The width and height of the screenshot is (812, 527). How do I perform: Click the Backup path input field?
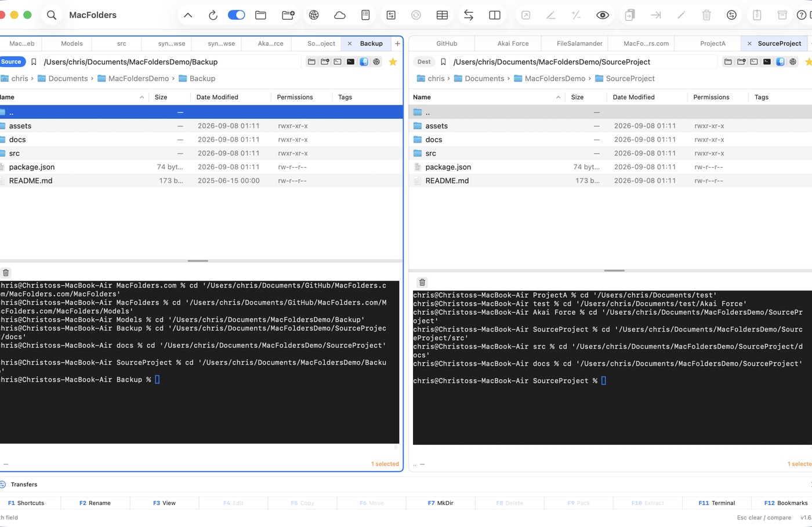pos(171,62)
